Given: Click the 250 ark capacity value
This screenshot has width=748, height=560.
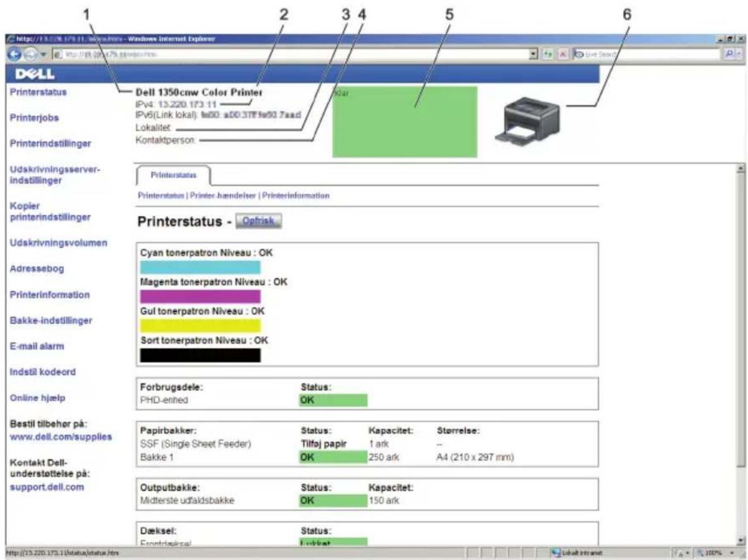Looking at the screenshot, I should click(x=384, y=458).
